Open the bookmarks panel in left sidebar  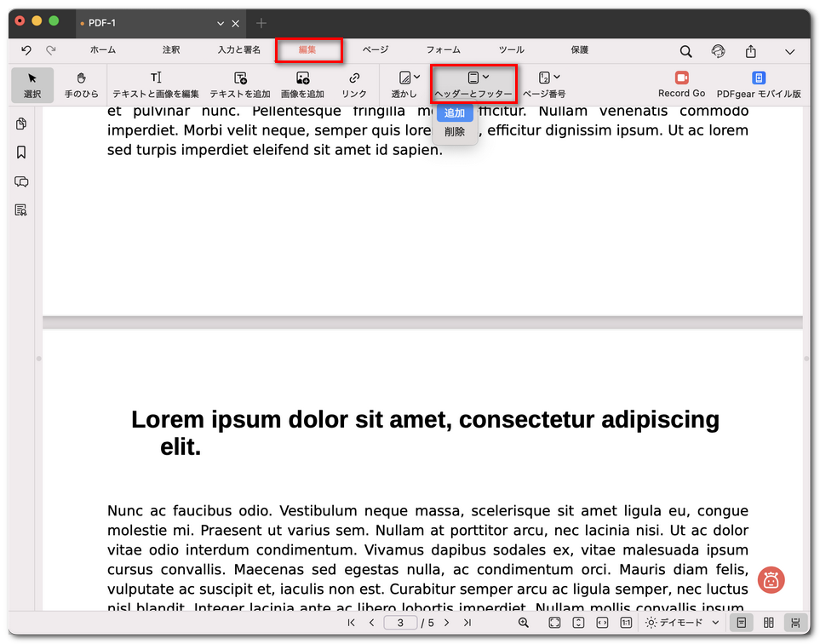click(x=21, y=152)
